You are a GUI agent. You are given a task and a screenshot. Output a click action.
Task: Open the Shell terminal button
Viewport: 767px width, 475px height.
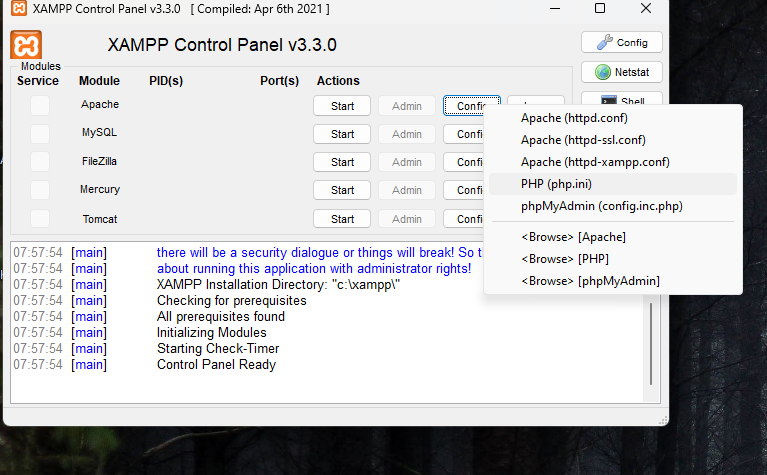click(622, 99)
